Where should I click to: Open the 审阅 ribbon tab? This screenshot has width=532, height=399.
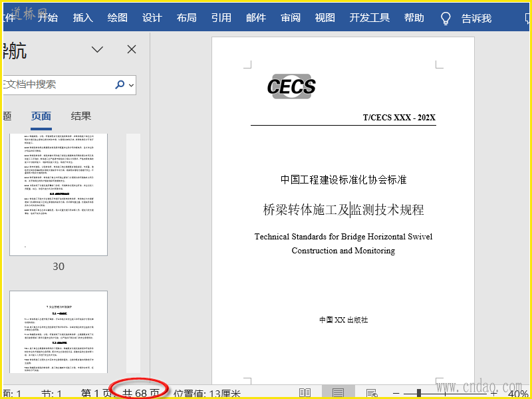pos(291,18)
